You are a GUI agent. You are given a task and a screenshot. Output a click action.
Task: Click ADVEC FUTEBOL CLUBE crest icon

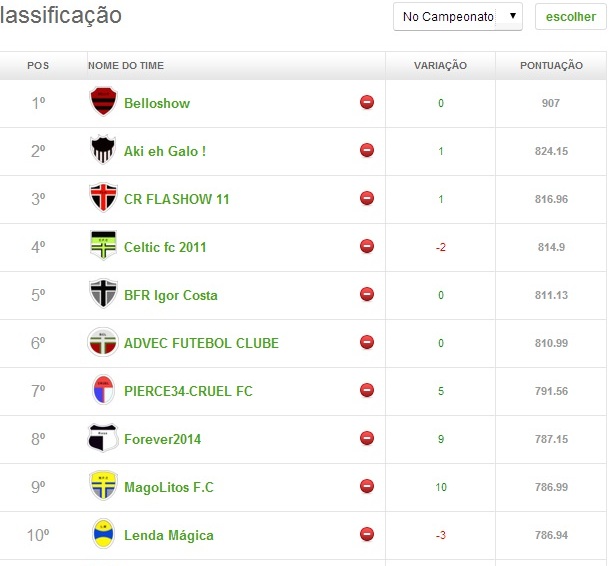click(x=103, y=342)
